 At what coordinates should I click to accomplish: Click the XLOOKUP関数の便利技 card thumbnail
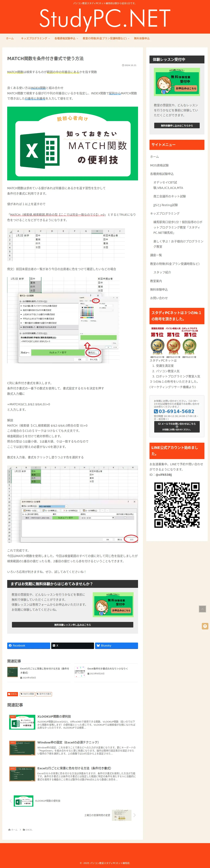click(22, 722)
